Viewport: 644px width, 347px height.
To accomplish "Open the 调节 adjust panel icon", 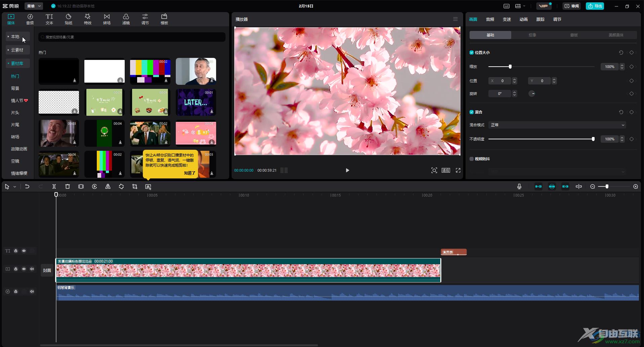I will tap(145, 19).
